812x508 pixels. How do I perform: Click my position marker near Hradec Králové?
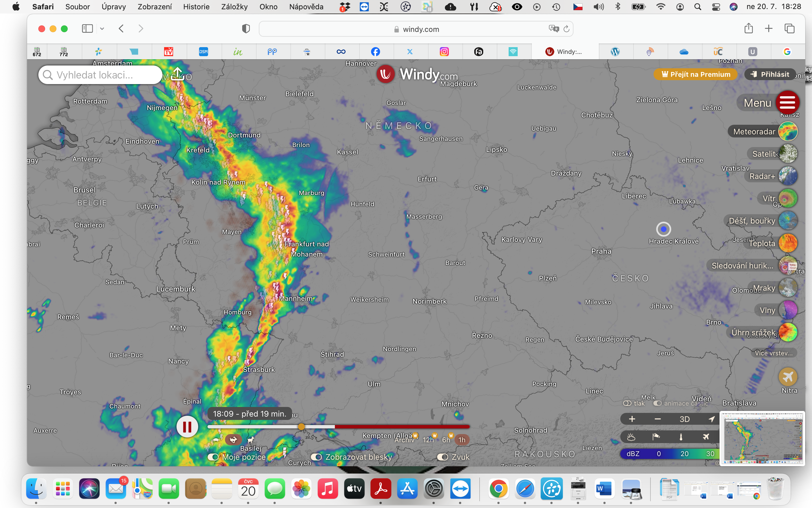click(x=663, y=229)
